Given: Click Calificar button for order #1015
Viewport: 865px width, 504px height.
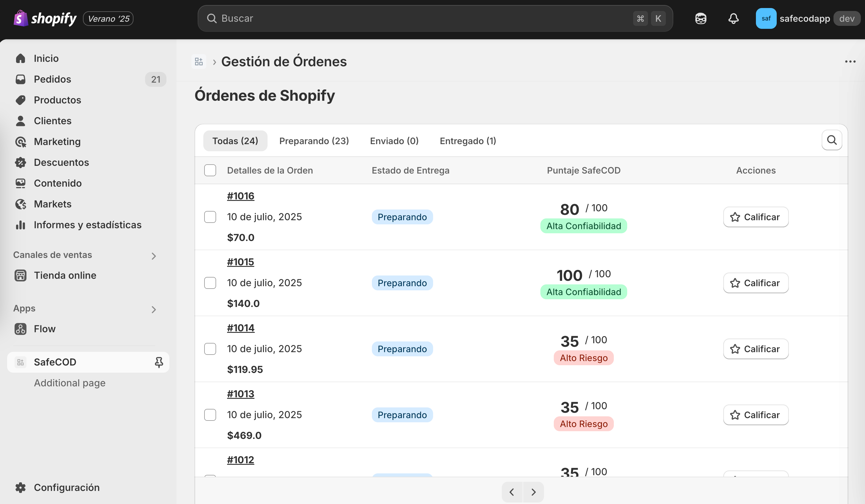Looking at the screenshot, I should click(x=756, y=283).
